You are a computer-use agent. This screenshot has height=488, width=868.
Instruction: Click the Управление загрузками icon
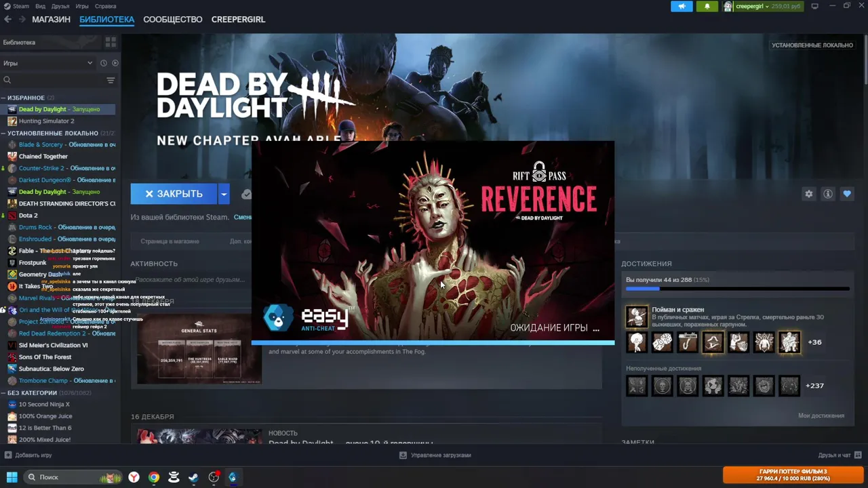tap(403, 455)
